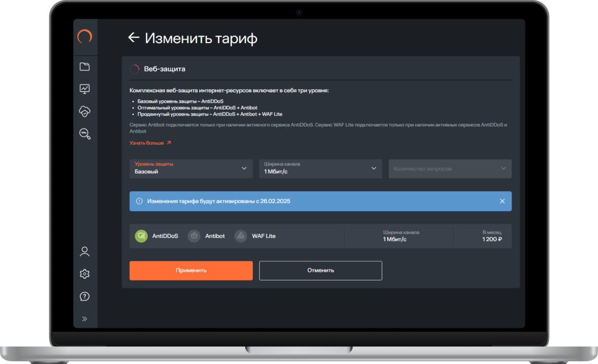
Task: Open the Уровень защиты dropdown
Action: [x=190, y=169]
